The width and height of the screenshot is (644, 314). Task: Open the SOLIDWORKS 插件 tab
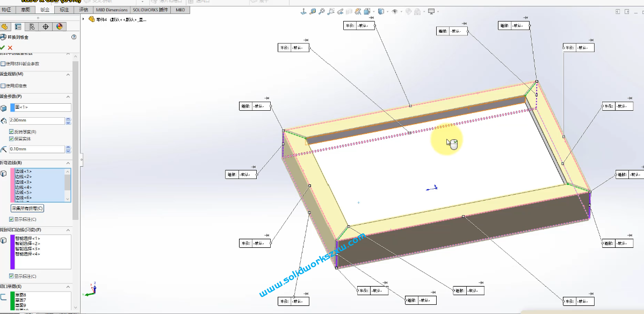[150, 9]
